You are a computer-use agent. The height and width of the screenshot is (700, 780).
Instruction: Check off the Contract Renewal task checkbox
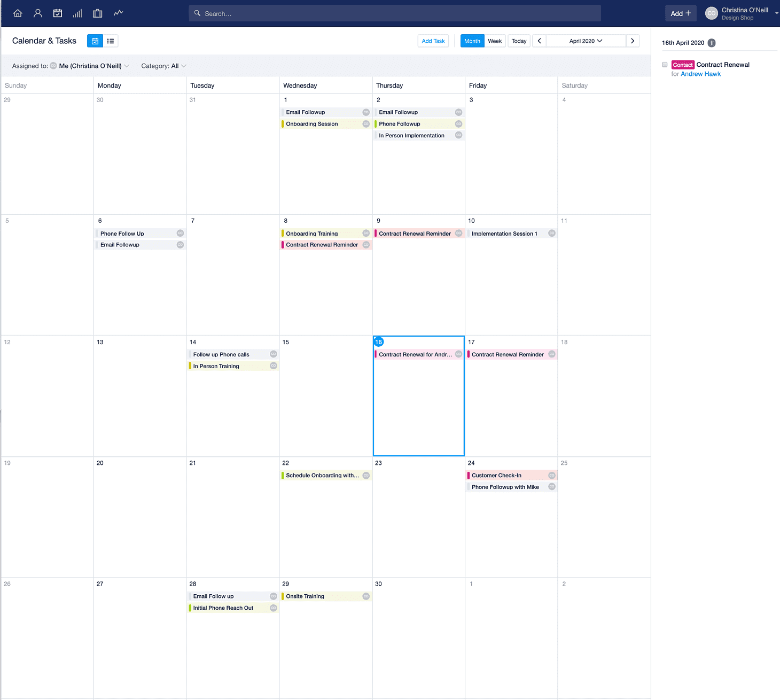(x=665, y=65)
